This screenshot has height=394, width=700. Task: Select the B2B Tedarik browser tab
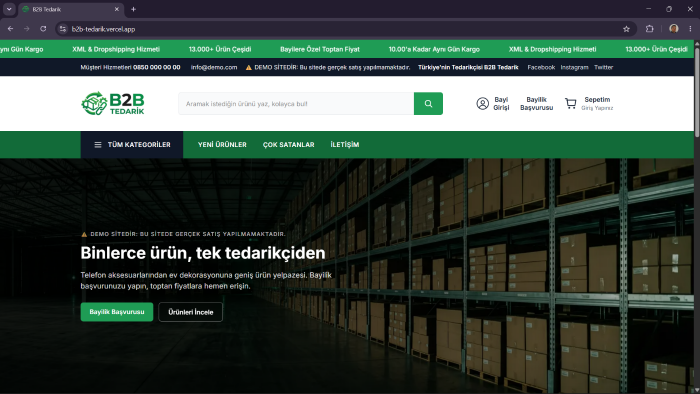tap(71, 9)
